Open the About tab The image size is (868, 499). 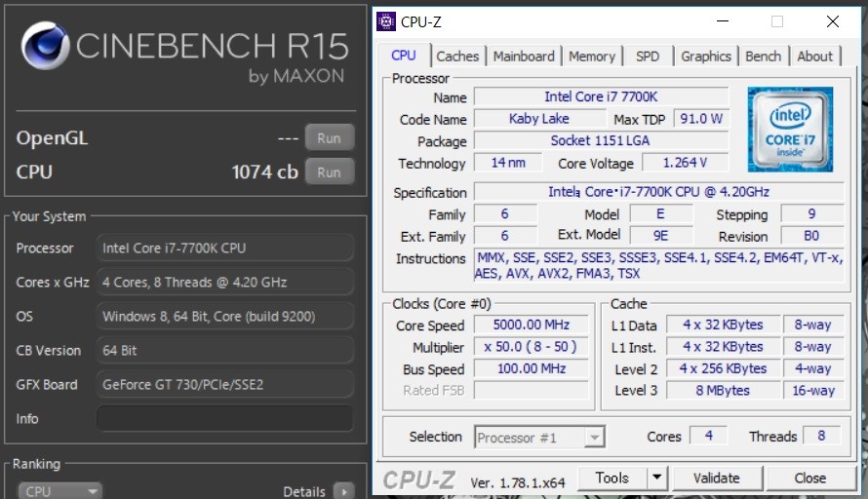[x=815, y=57]
